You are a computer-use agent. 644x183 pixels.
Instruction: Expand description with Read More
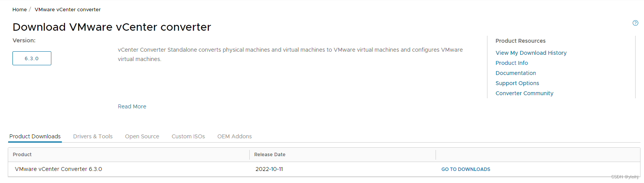click(x=132, y=106)
